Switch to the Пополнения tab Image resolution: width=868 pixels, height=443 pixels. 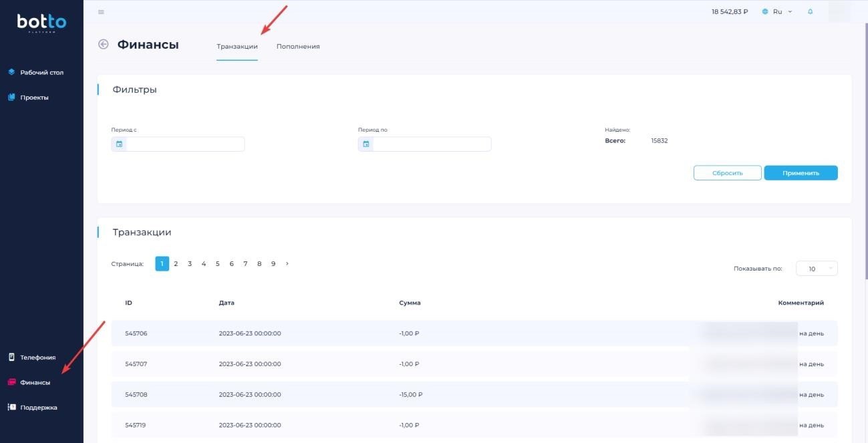298,47
